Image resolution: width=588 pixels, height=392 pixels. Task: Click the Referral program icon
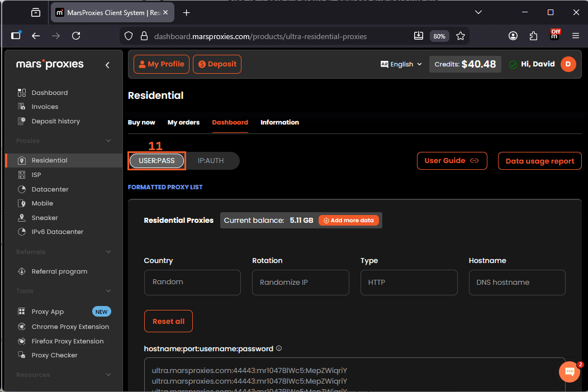[x=22, y=271]
